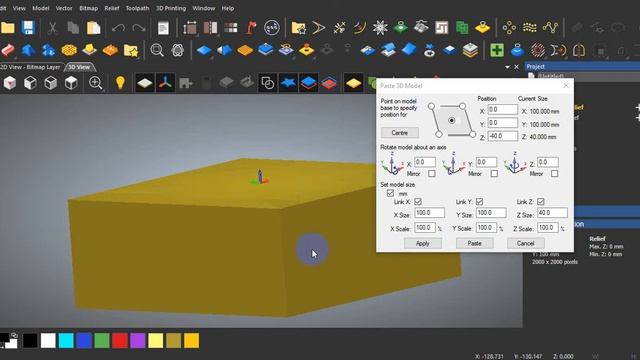This screenshot has height=360, width=640.
Task: Click the red flag lamp icon
Action: [251, 28]
